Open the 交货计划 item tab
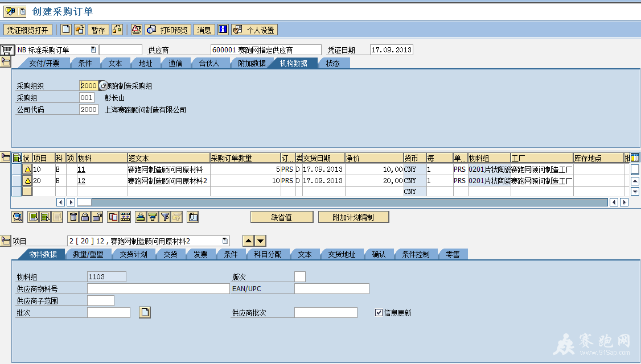641x364 pixels. point(133,254)
